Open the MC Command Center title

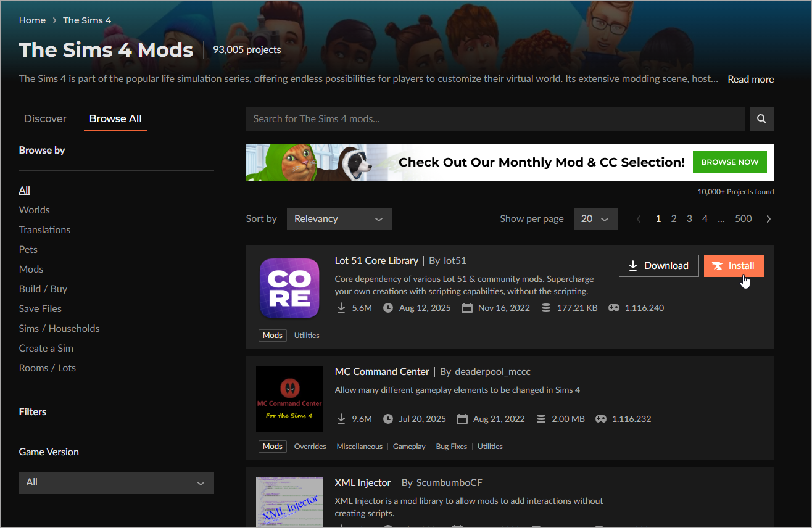(x=382, y=371)
